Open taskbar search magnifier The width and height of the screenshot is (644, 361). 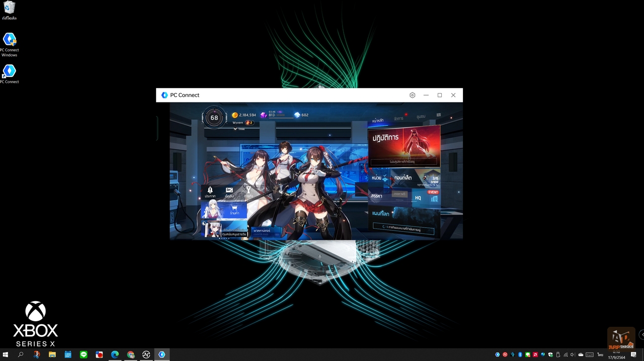[21, 354]
